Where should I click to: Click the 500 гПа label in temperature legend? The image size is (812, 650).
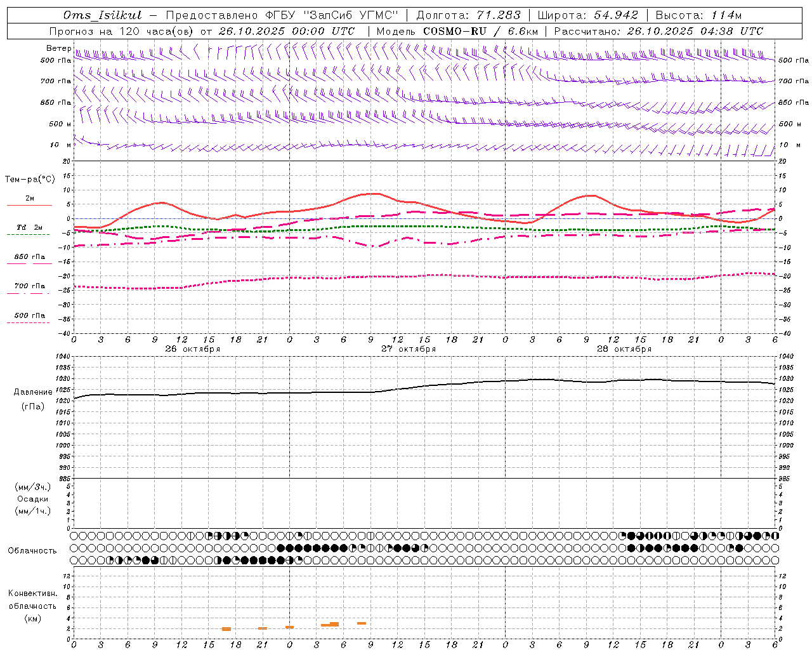pyautogui.click(x=30, y=315)
